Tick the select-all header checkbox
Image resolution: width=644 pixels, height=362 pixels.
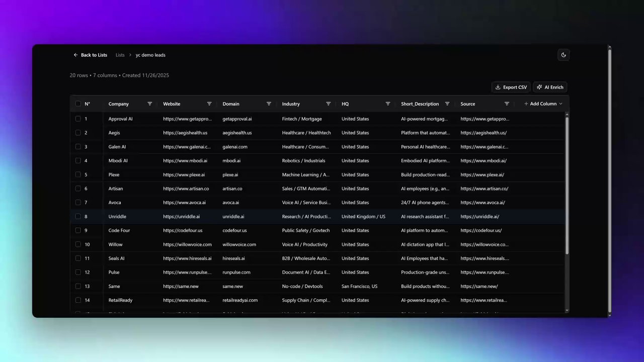click(x=78, y=104)
